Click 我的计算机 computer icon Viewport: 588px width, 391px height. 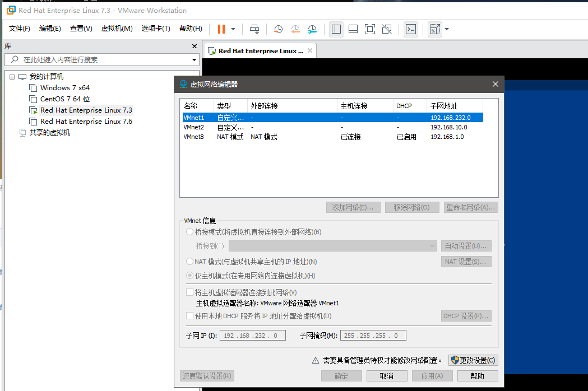point(22,77)
